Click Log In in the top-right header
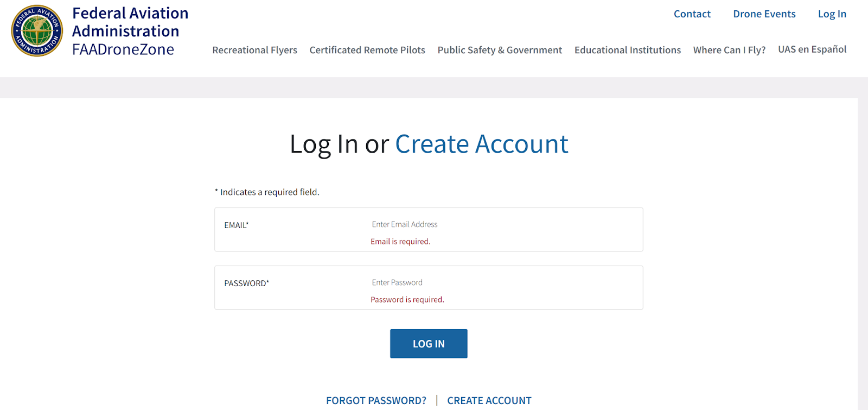 (832, 14)
